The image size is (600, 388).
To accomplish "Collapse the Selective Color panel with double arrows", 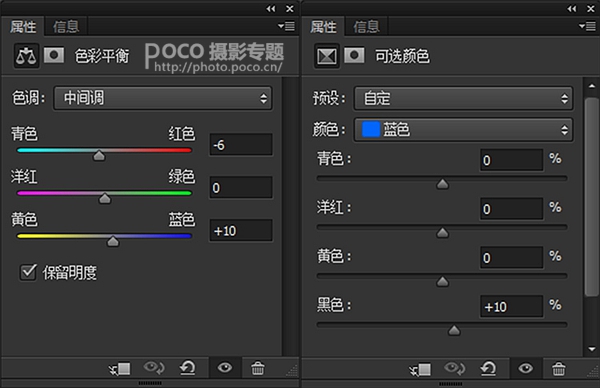I will click(572, 8).
